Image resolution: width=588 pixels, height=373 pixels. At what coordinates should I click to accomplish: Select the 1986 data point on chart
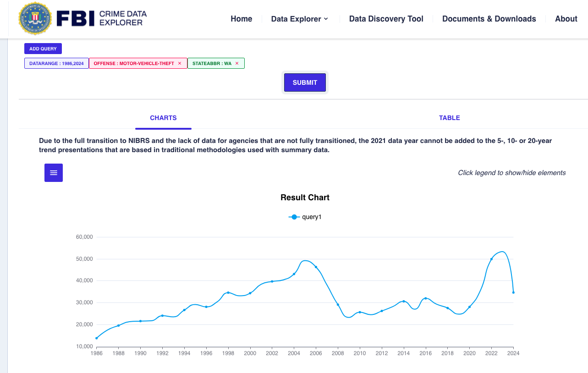coord(97,338)
